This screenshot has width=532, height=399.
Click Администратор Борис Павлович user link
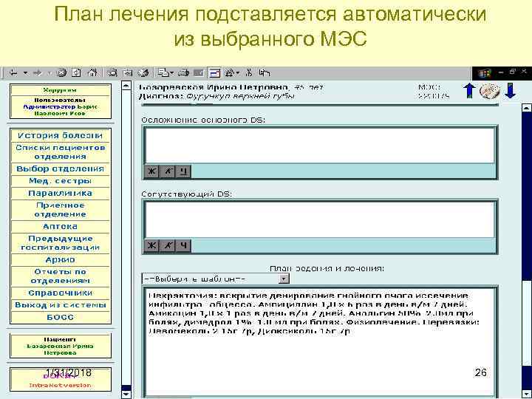click(x=60, y=110)
